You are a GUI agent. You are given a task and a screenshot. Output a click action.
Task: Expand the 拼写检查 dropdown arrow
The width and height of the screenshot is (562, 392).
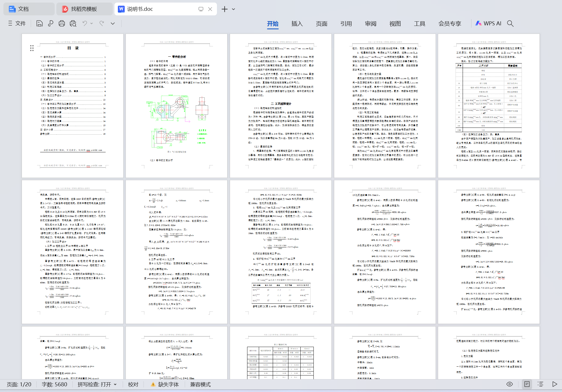pos(115,384)
